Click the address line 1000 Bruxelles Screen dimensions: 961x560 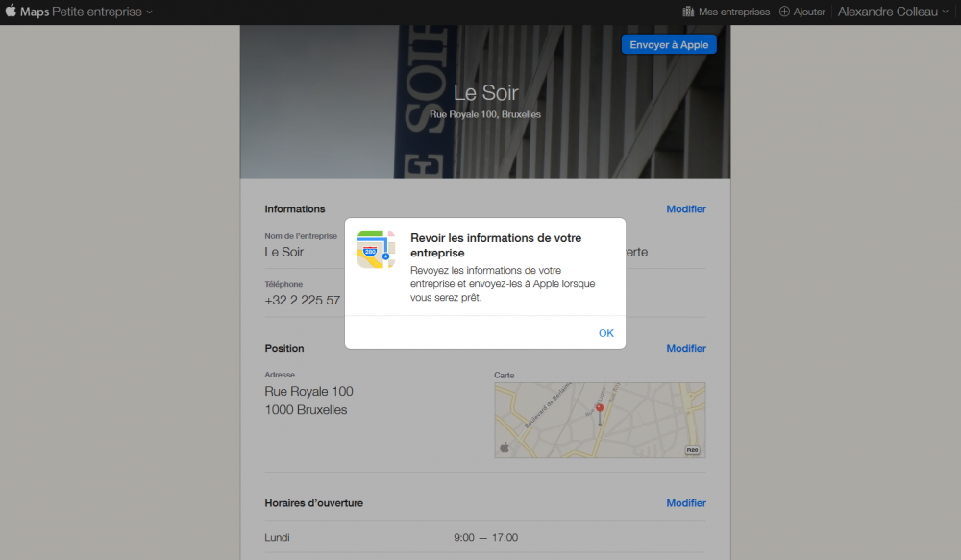coord(306,410)
